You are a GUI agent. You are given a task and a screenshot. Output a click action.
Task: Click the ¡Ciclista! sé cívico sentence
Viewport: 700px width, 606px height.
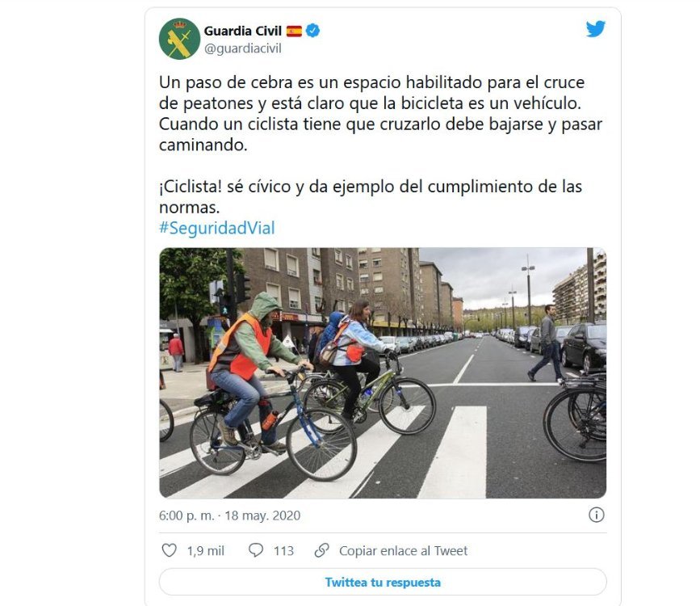tap(371, 196)
